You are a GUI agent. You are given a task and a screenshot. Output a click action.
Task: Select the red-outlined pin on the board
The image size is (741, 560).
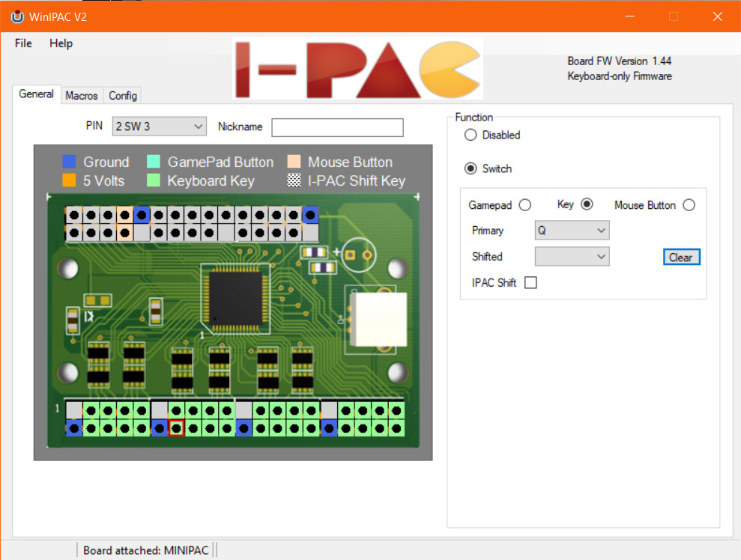click(x=176, y=428)
